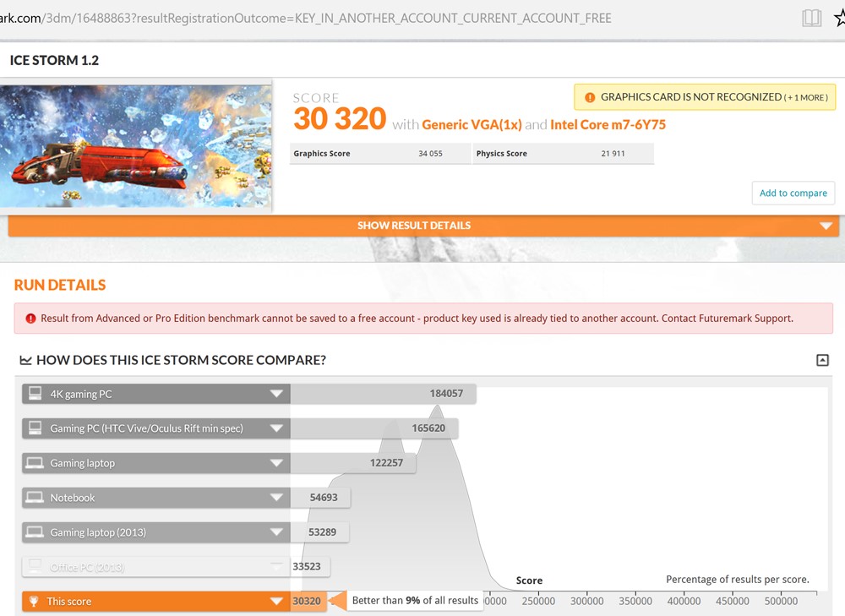Click the Ice Storm spaceship thumbnail
Image resolution: width=845 pixels, height=616 pixels.
(x=136, y=146)
